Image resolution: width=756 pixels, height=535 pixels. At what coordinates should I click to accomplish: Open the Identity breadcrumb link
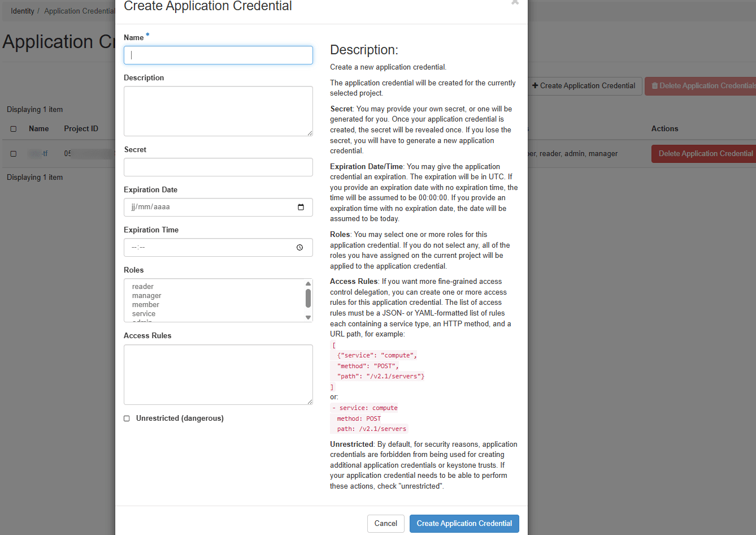point(23,11)
